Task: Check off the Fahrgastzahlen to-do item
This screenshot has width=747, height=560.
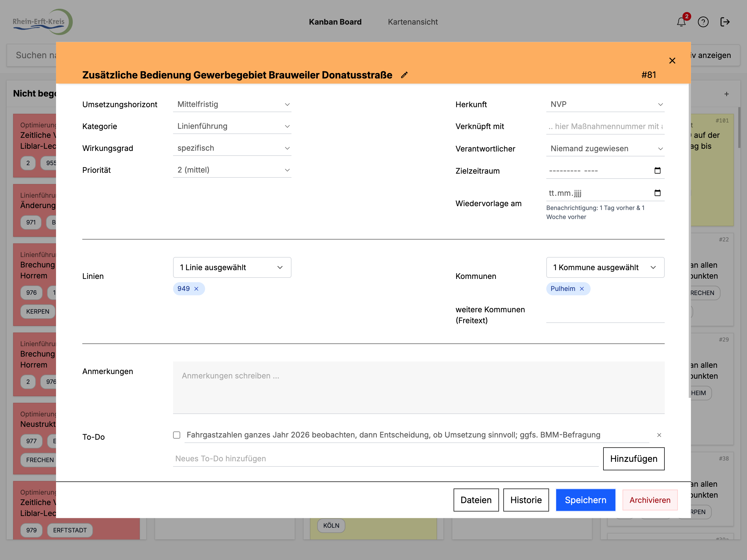Action: tap(177, 435)
